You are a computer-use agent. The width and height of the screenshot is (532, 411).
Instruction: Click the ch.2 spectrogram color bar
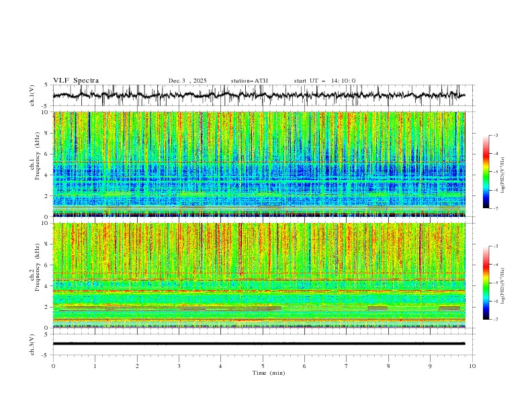point(486,283)
